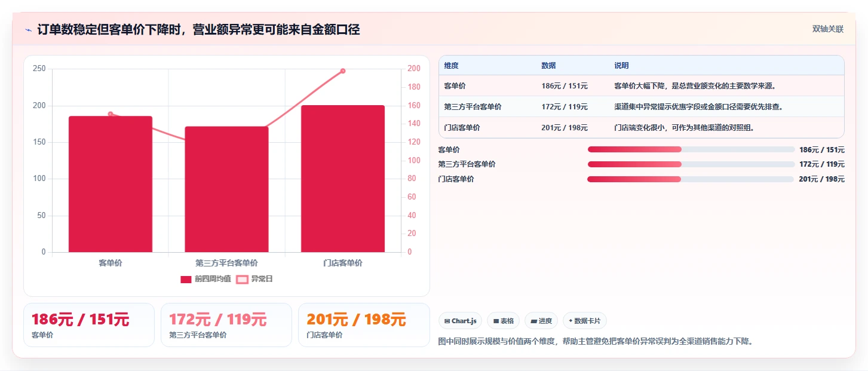Click the line data point near 200
The image size is (868, 371).
pyautogui.click(x=343, y=71)
